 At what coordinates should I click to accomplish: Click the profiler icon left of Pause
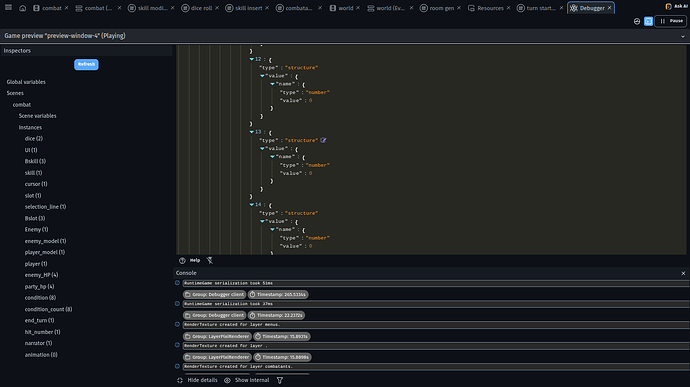pyautogui.click(x=637, y=21)
